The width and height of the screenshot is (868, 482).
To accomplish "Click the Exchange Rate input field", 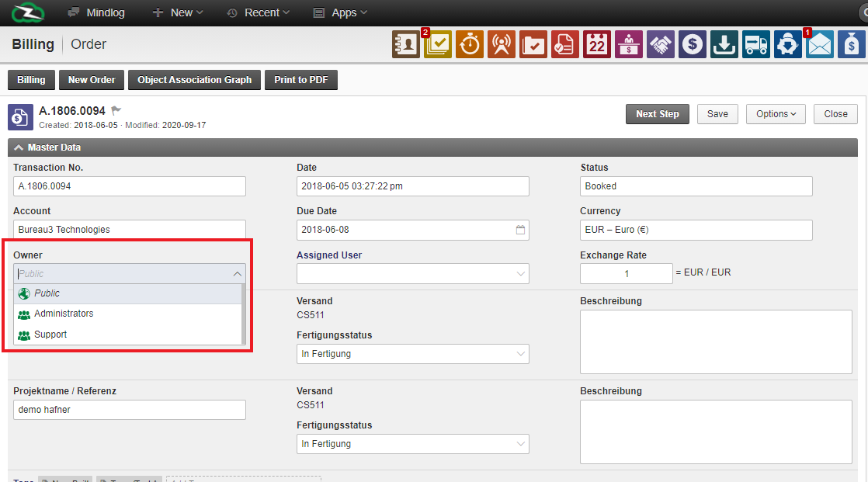I will pyautogui.click(x=626, y=274).
